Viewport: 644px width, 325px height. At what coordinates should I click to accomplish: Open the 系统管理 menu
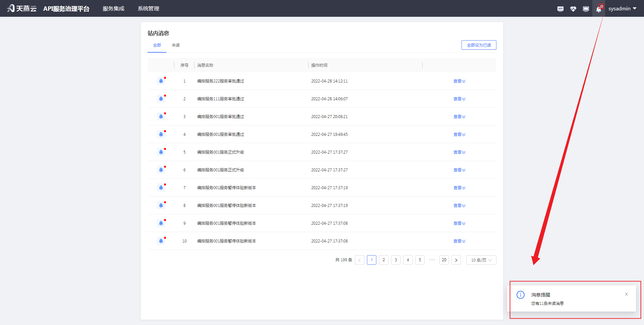tap(148, 8)
